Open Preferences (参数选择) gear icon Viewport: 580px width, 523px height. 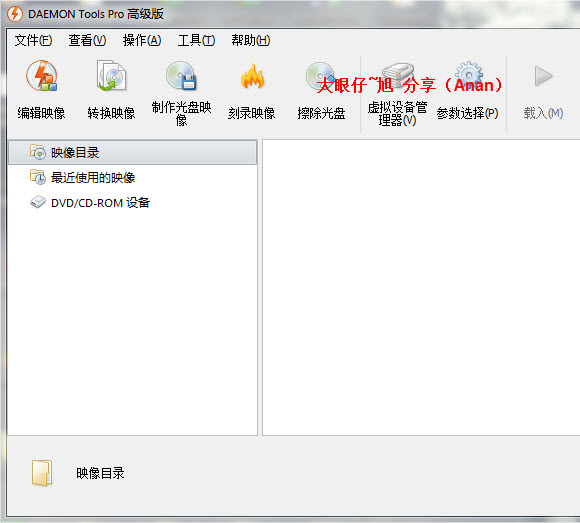[469, 75]
